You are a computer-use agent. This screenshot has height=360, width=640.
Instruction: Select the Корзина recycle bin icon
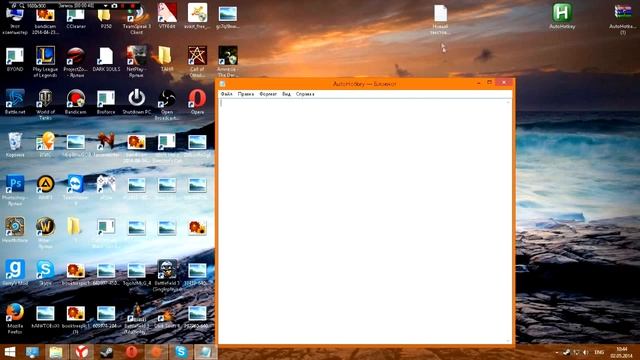tap(15, 145)
